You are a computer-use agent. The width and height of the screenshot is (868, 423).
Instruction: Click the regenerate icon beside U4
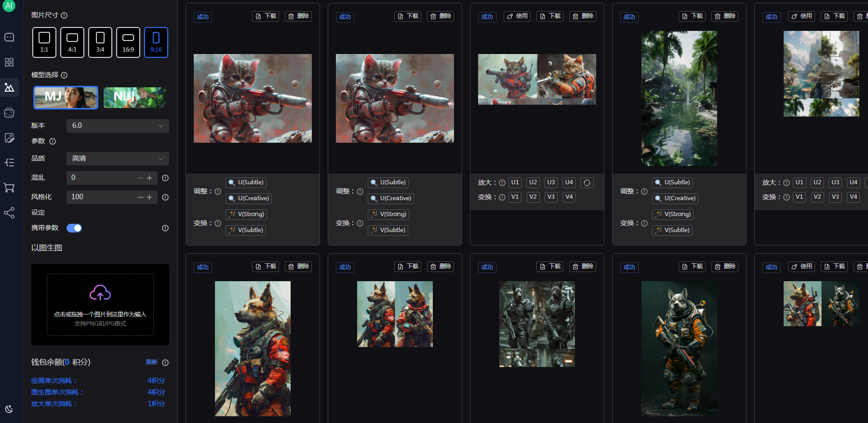pyautogui.click(x=587, y=183)
